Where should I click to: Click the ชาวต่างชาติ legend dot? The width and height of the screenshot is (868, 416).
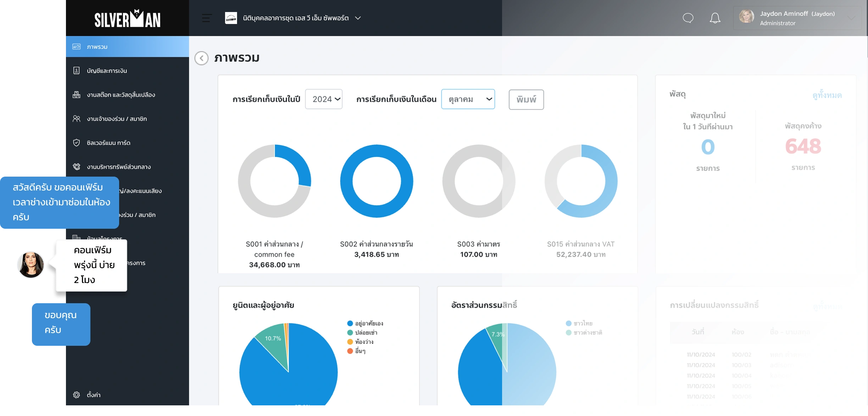click(568, 333)
